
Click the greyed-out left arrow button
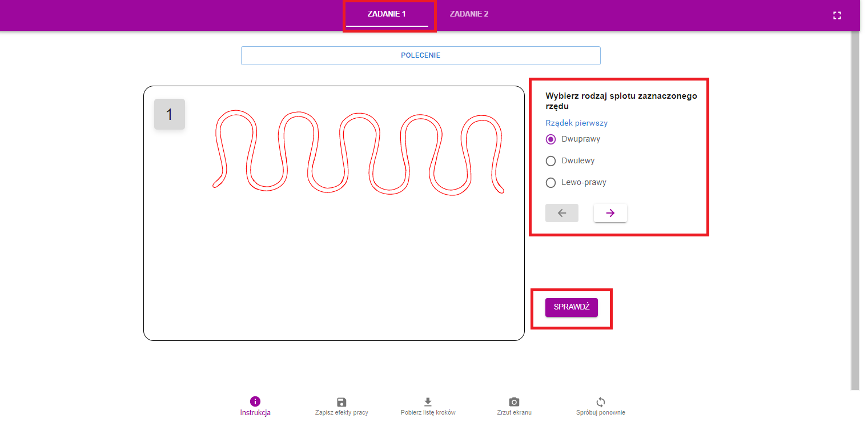coord(561,213)
